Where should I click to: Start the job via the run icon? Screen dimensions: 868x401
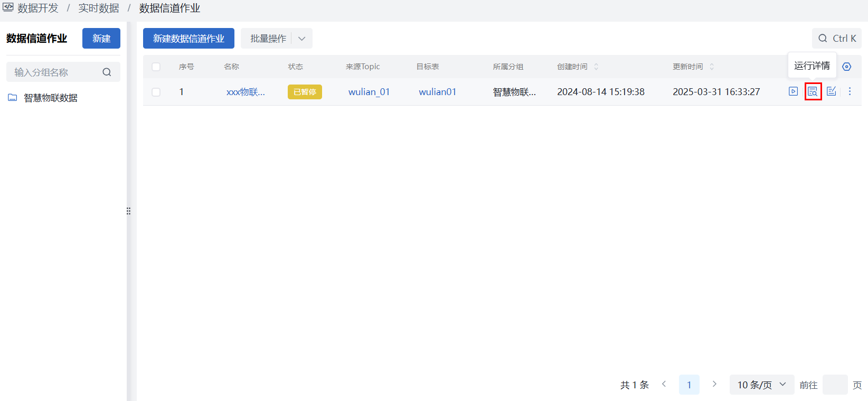tap(793, 91)
